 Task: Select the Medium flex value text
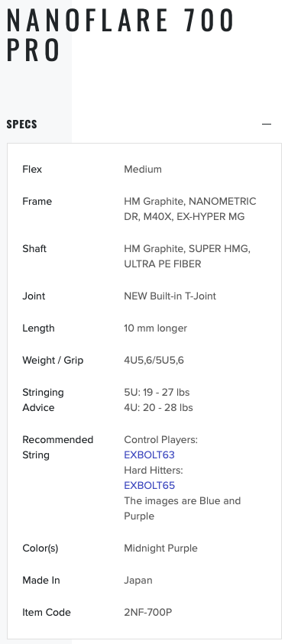click(143, 170)
